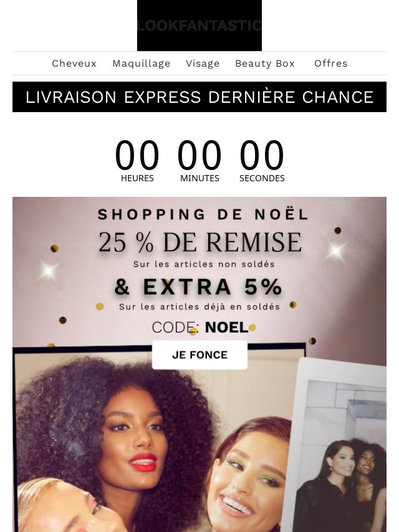Click the & EXTRA 5% text

[198, 287]
